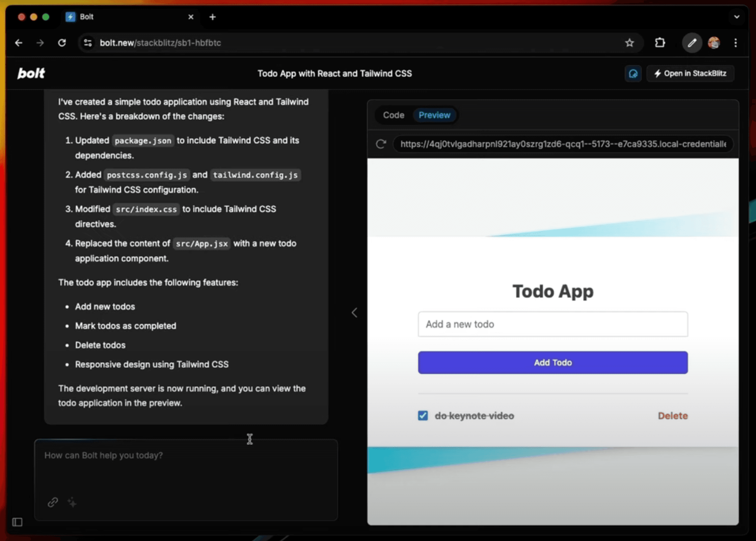Select the Preview tab

click(x=434, y=115)
